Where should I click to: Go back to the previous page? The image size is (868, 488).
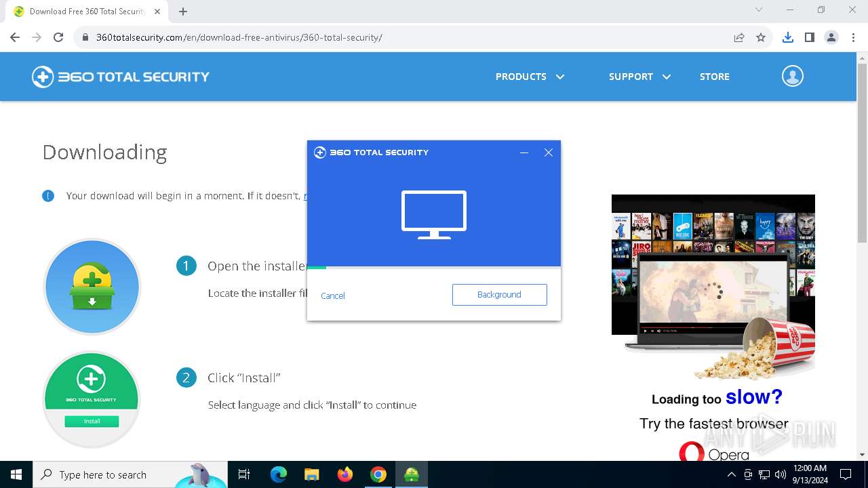click(15, 37)
